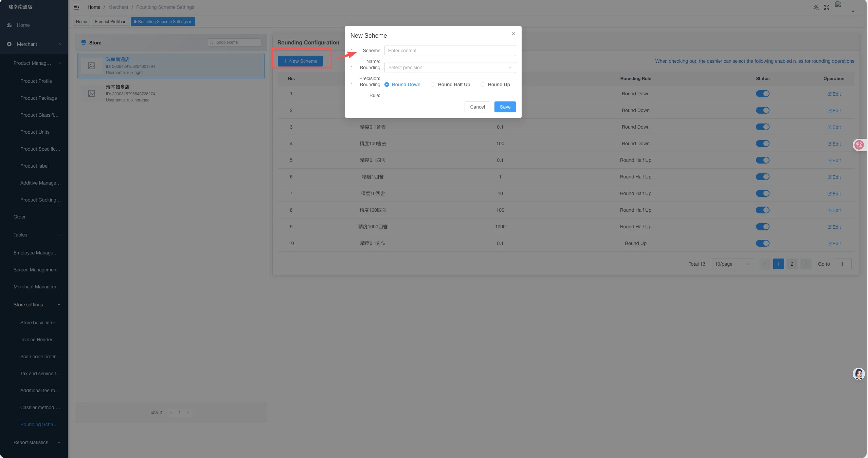This screenshot has height=458, width=868.
Task: Toggle the status switch for row 5
Action: [763, 160]
